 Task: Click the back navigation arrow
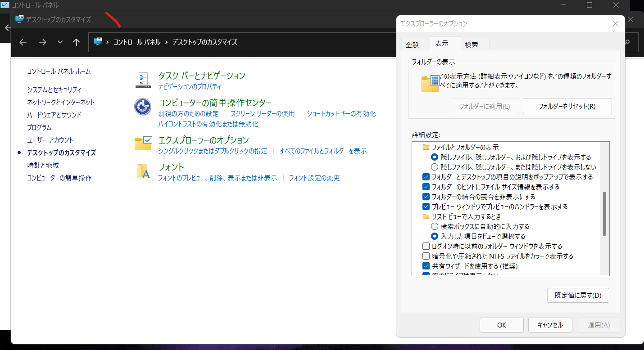tap(23, 42)
